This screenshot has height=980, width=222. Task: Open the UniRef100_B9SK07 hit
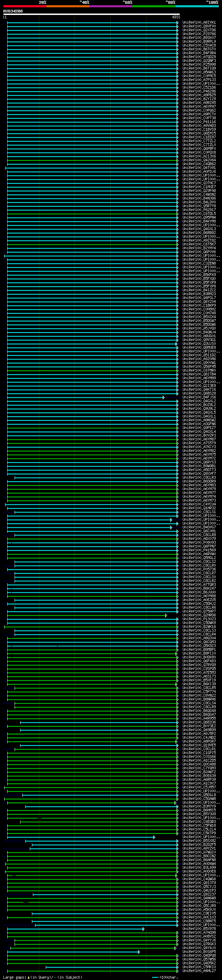(x=199, y=38)
